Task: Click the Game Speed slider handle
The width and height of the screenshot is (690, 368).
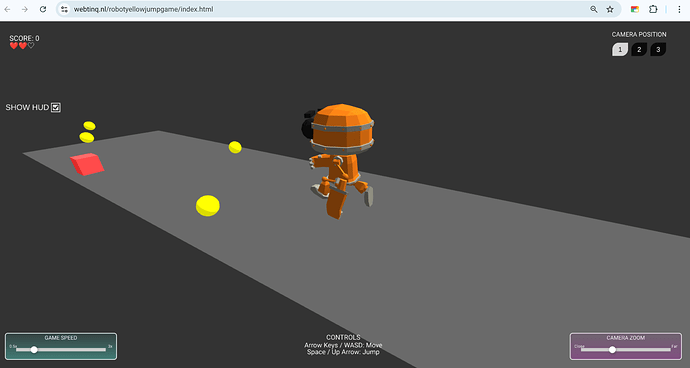Action: click(34, 350)
